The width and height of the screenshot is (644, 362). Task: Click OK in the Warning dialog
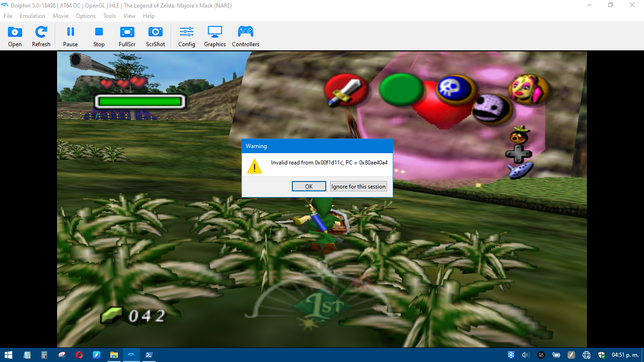[x=309, y=187]
